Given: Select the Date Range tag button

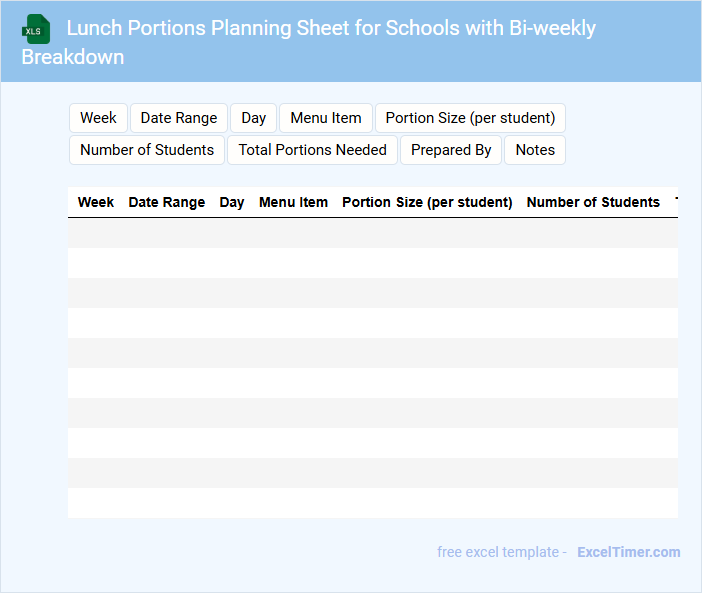Looking at the screenshot, I should (x=179, y=118).
